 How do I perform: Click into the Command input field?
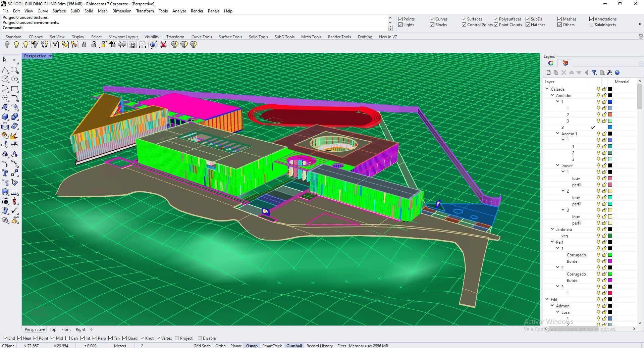click(205, 28)
